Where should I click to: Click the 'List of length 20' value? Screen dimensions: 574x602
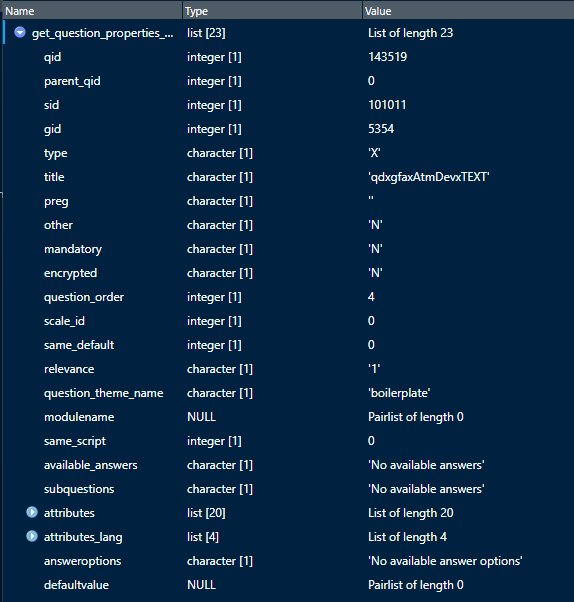[x=410, y=513]
